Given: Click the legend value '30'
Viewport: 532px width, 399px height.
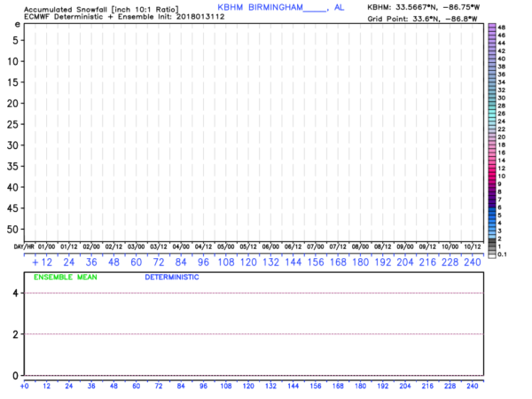Looking at the screenshot, I should point(502,98).
